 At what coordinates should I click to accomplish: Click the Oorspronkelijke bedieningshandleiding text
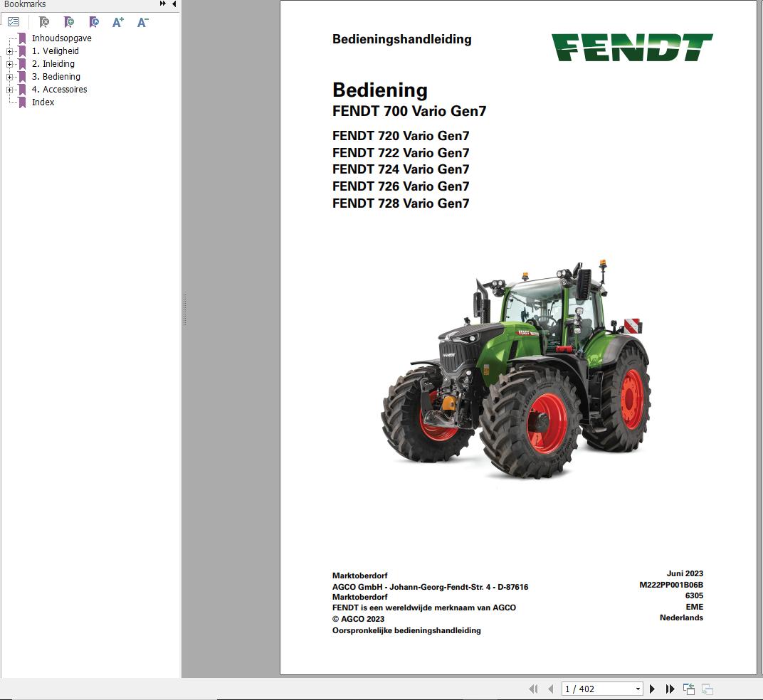[x=406, y=630]
